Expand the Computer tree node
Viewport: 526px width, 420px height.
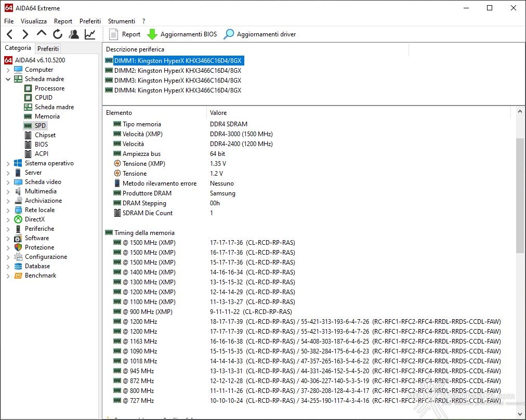(8, 70)
